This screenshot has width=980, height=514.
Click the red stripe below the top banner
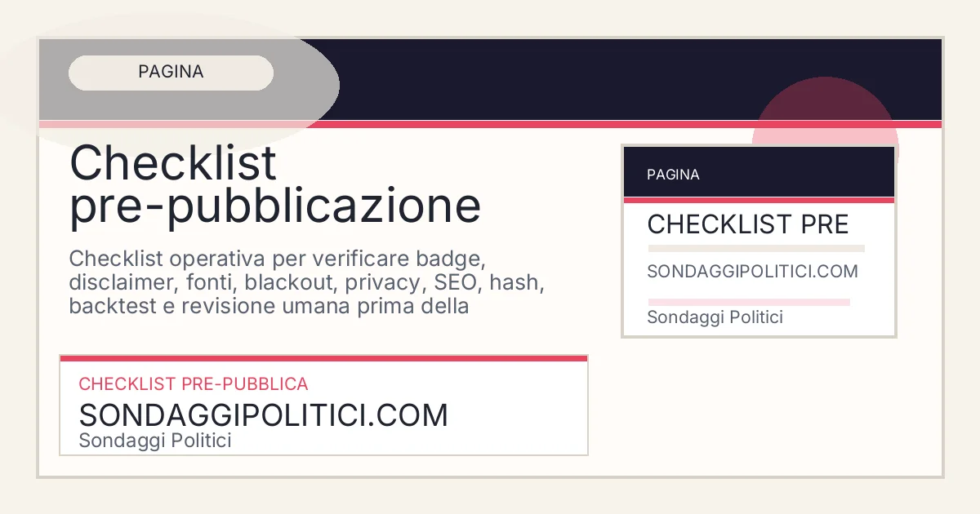(490, 125)
